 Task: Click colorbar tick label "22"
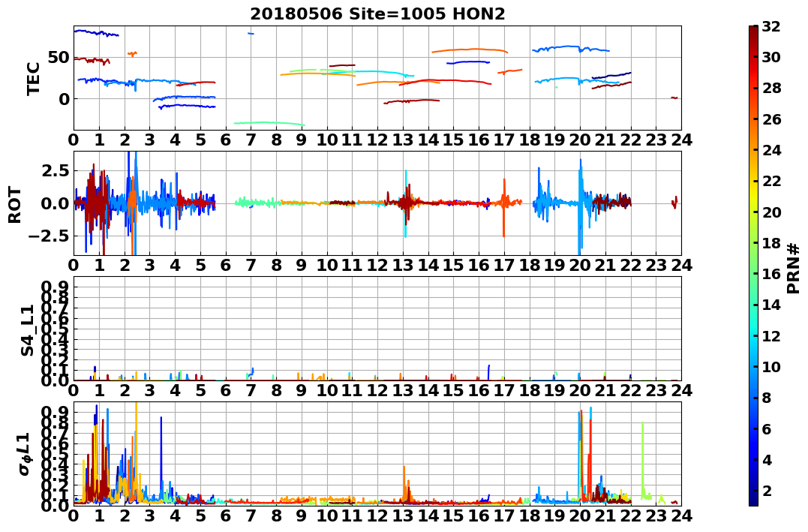tap(771, 181)
